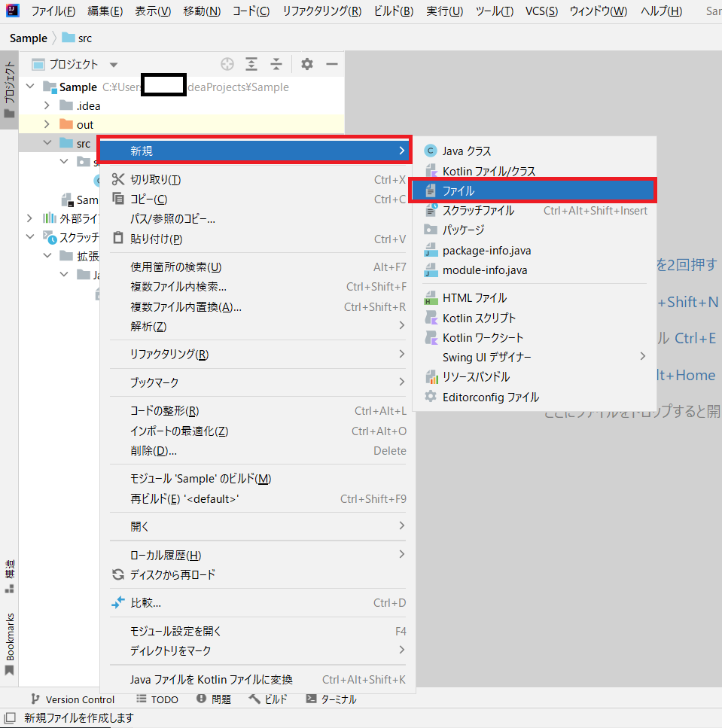The height and width of the screenshot is (728, 722).
Task: Open the プロジェクト view dropdown
Action: click(x=114, y=65)
